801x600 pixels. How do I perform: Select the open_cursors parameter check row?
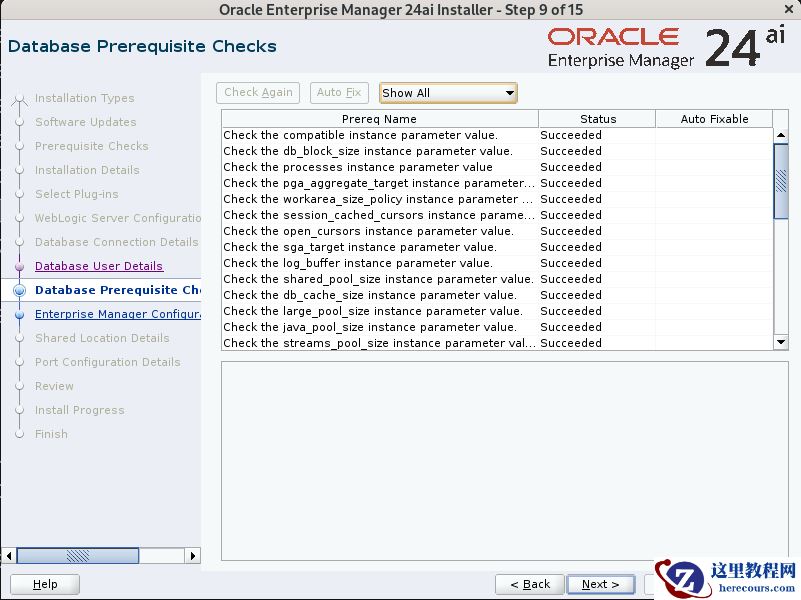tap(497, 231)
